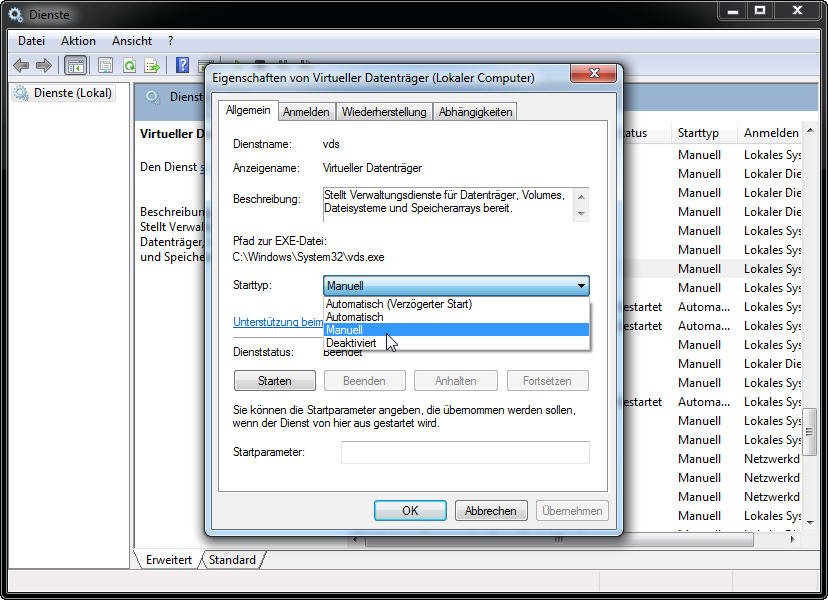Open the Abhängigkeiten tab
This screenshot has width=828, height=600.
[x=475, y=111]
